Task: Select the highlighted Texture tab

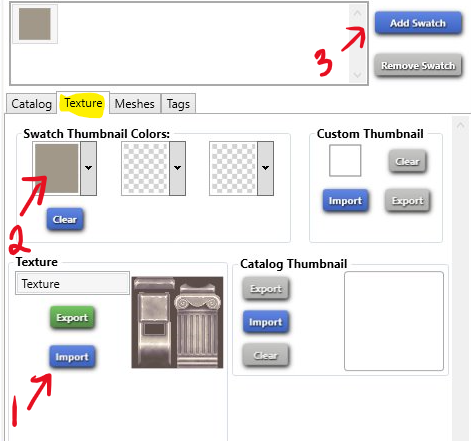Action: click(83, 103)
